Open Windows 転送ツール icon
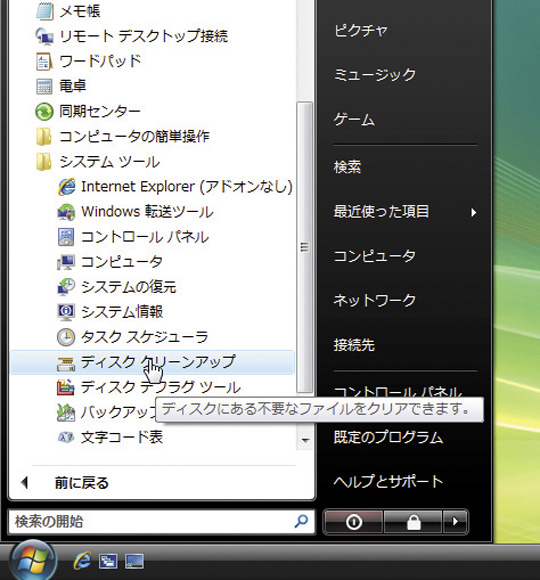The image size is (540, 580). [67, 212]
